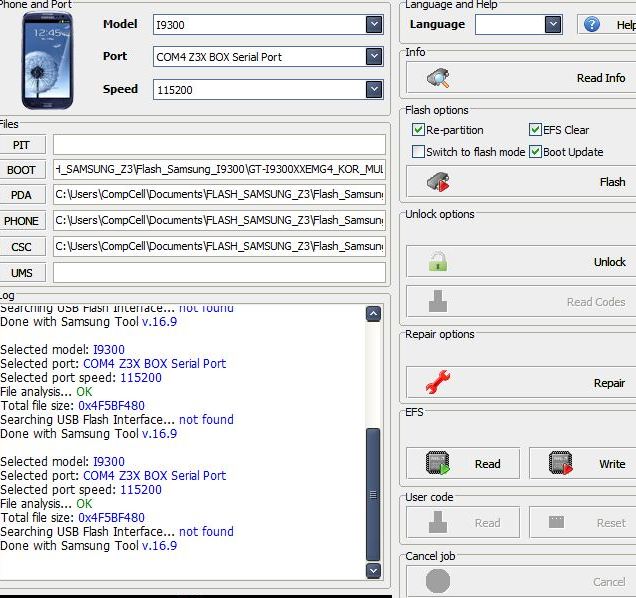Image resolution: width=636 pixels, height=598 pixels.
Task: Click the last 'Done with Samsung Tool v.16.9' line
Action: tap(89, 546)
